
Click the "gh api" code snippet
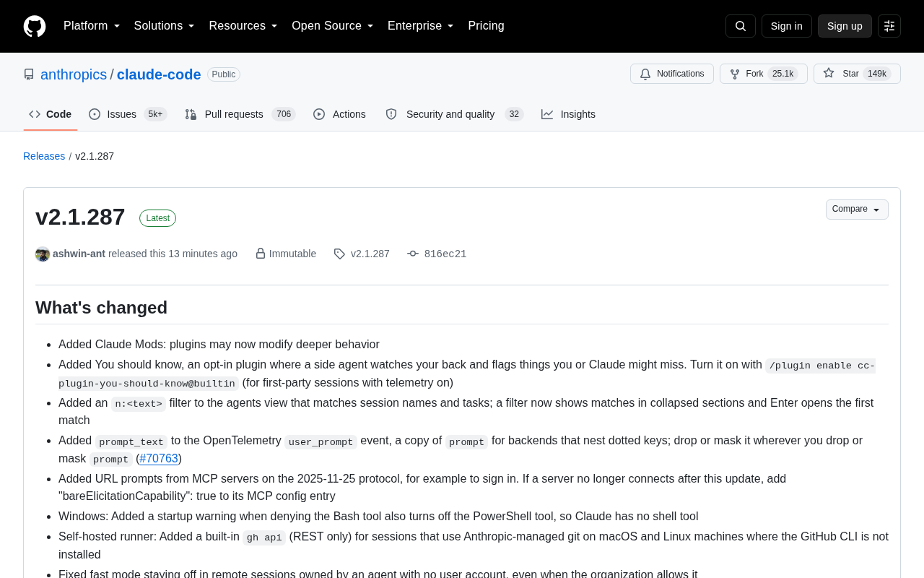(x=264, y=538)
